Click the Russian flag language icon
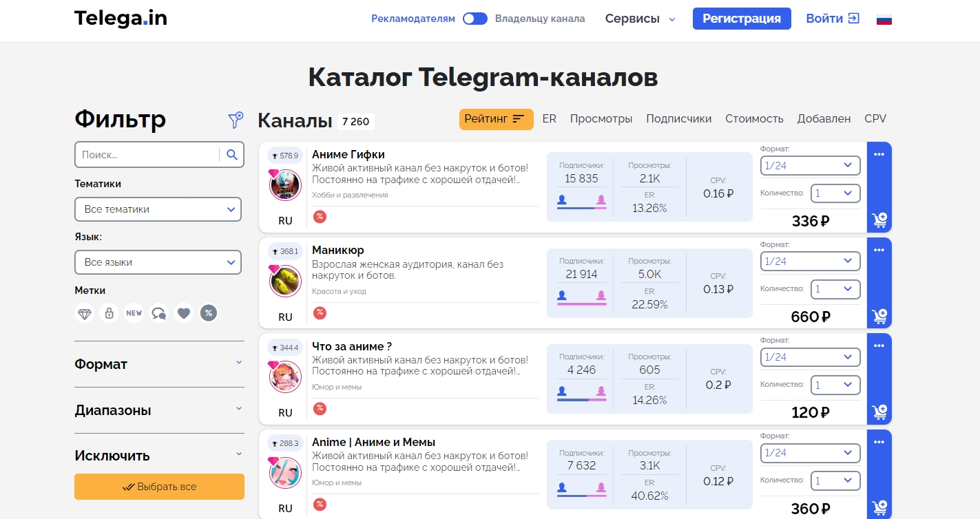 (884, 19)
